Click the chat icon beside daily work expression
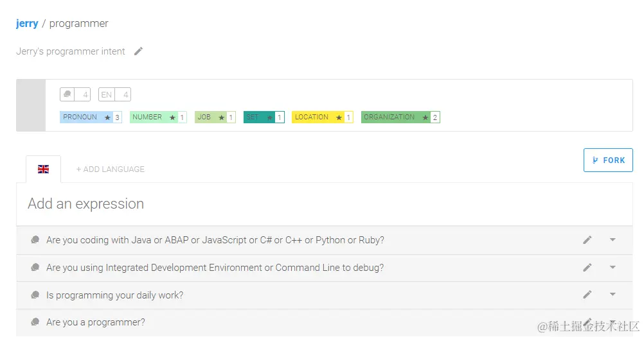Viewport: 644px width, 337px height. pos(35,295)
